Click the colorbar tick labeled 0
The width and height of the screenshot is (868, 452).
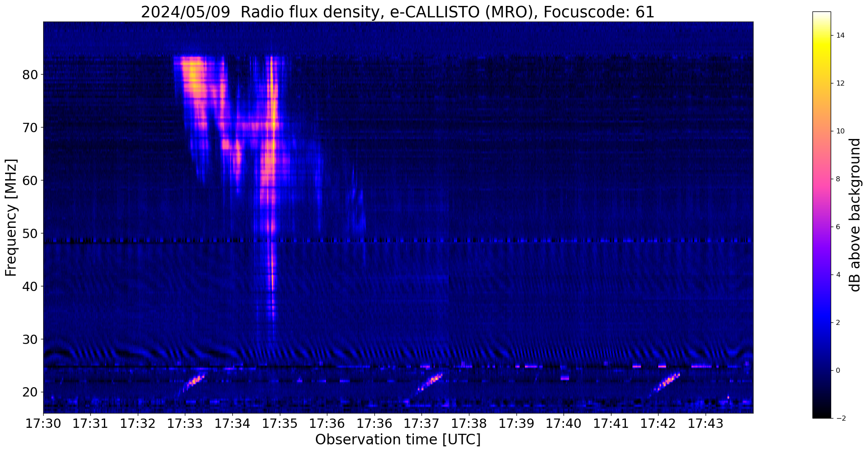(837, 371)
